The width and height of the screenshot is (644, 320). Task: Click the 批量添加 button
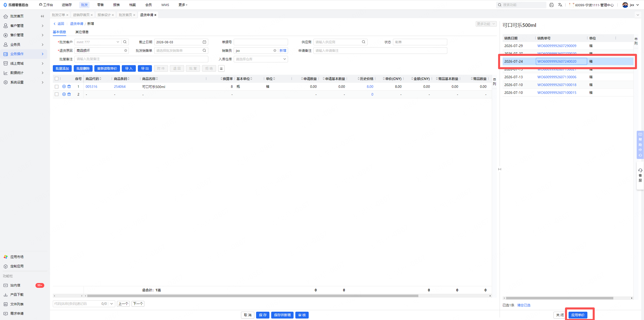click(x=62, y=68)
